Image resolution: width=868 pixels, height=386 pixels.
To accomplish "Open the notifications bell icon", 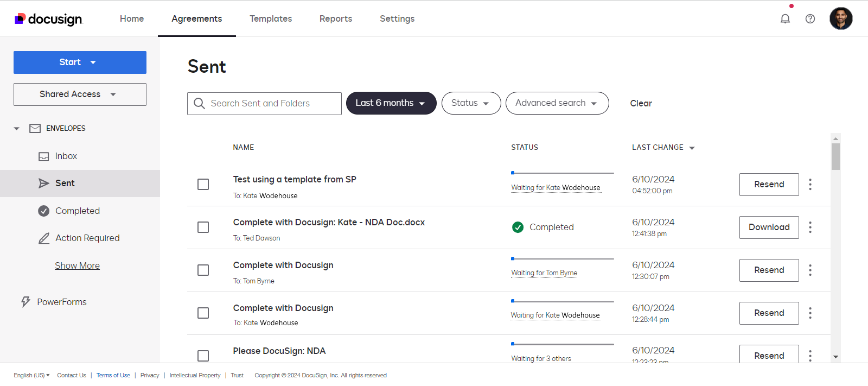I will (x=785, y=19).
